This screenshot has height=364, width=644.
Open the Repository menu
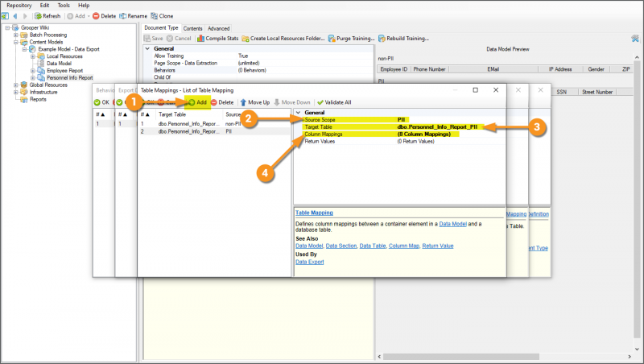coord(19,6)
